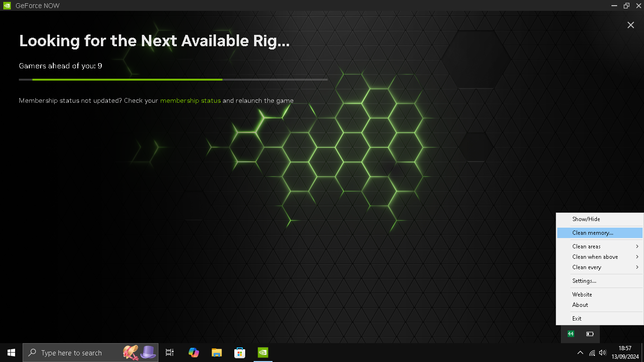This screenshot has width=644, height=362.
Task: Click the GeForce NOW taskbar icon
Action: tap(263, 353)
